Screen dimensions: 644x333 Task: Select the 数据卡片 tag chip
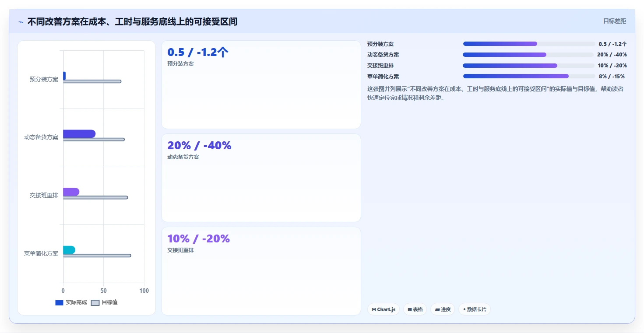tap(475, 309)
